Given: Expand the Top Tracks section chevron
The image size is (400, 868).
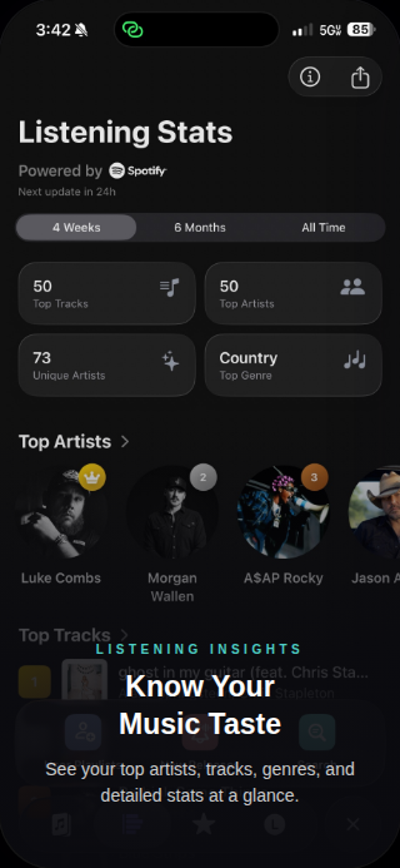Looking at the screenshot, I should point(124,635).
